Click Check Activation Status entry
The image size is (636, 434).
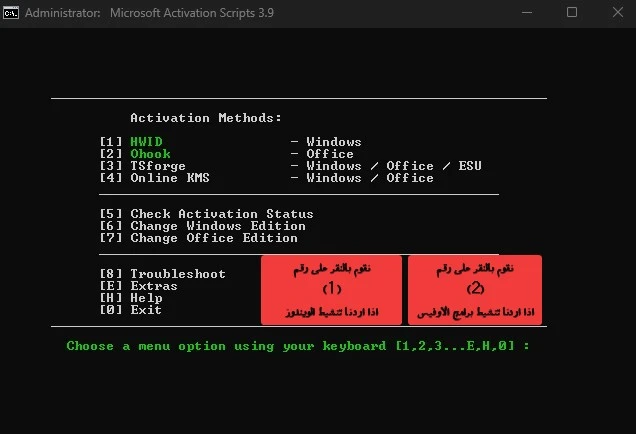221,214
